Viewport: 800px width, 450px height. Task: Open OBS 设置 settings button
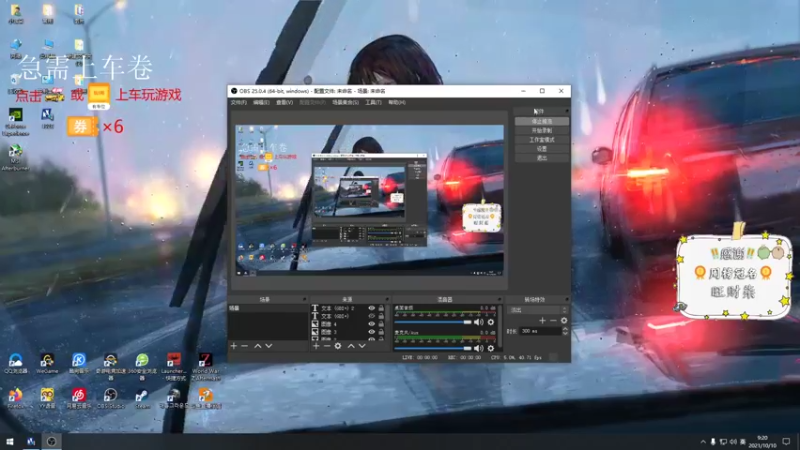click(541, 149)
